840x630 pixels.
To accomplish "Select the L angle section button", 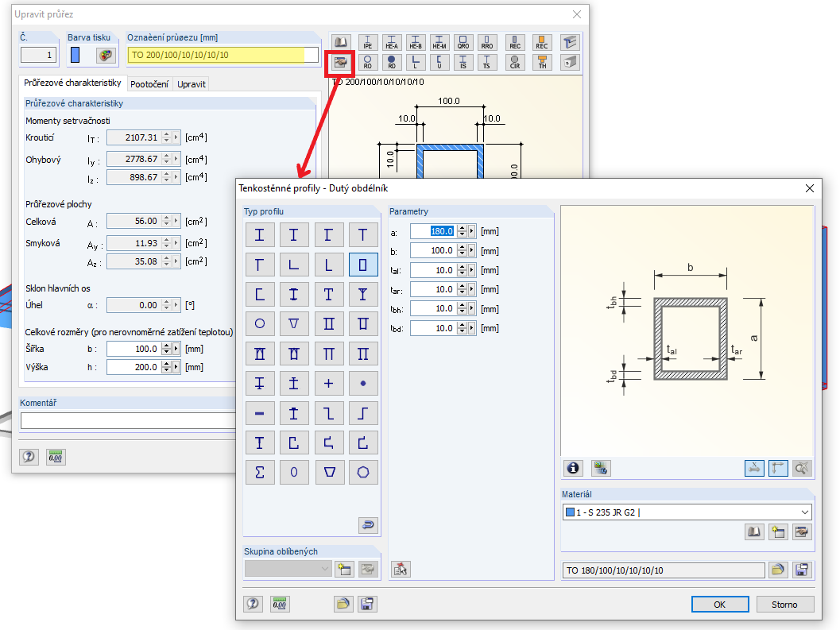I will tap(416, 62).
